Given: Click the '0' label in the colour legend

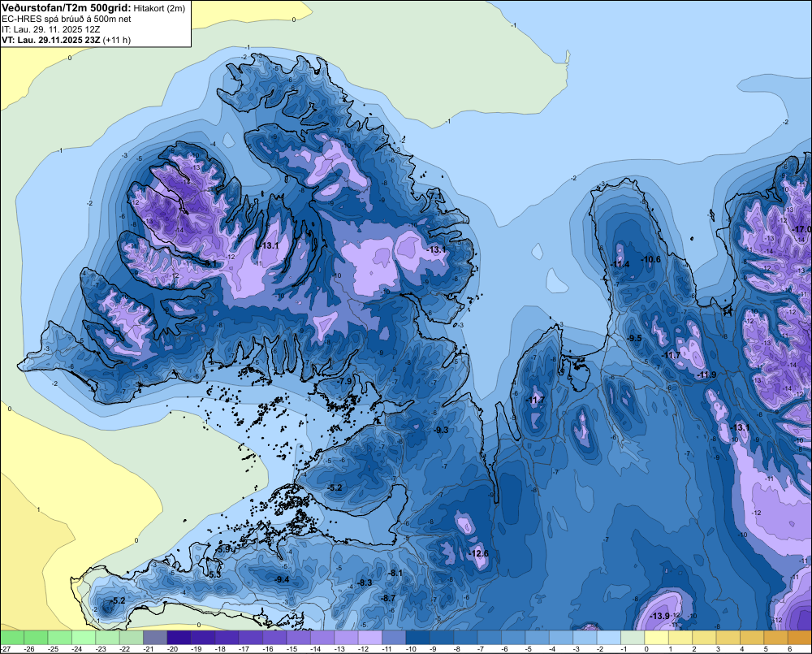Looking at the screenshot, I should click(x=646, y=649).
